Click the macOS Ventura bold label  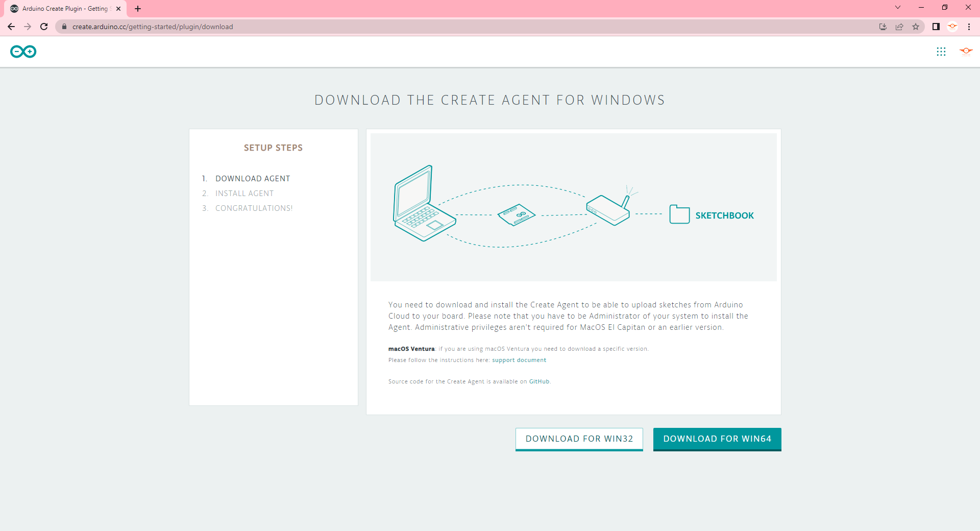tap(411, 349)
